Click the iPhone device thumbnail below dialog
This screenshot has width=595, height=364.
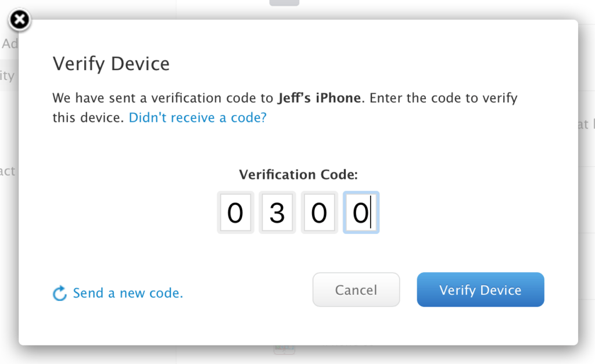[x=284, y=349]
